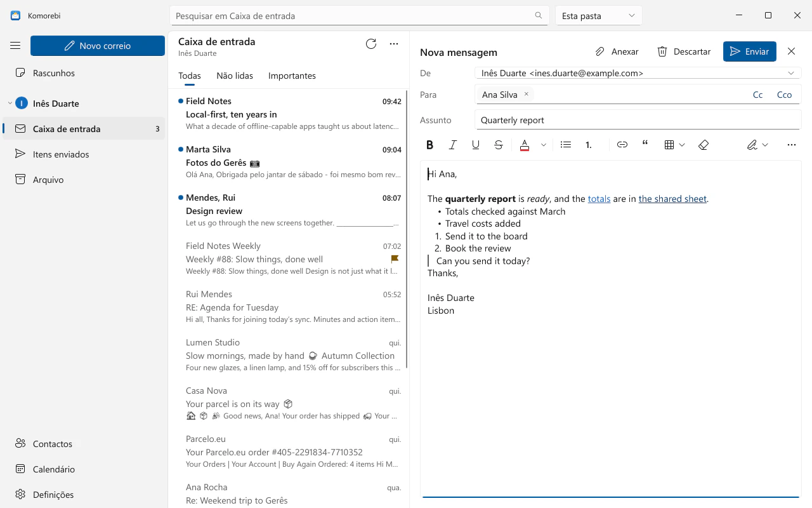
Task: Click Anexar to attach a file
Action: pos(617,51)
